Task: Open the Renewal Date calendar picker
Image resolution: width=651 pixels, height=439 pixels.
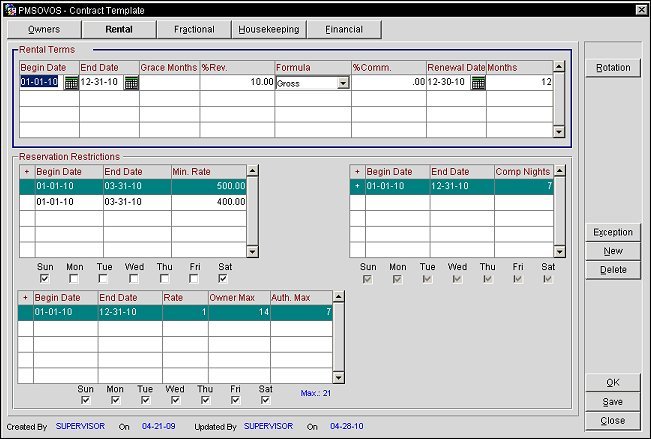Action: click(478, 83)
